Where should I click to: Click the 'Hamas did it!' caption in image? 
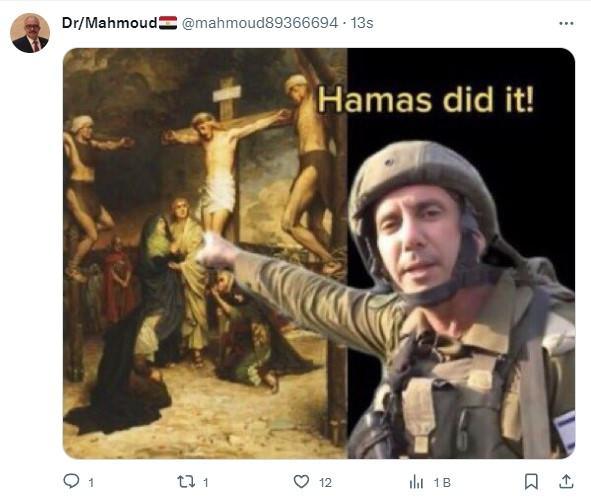(426, 100)
